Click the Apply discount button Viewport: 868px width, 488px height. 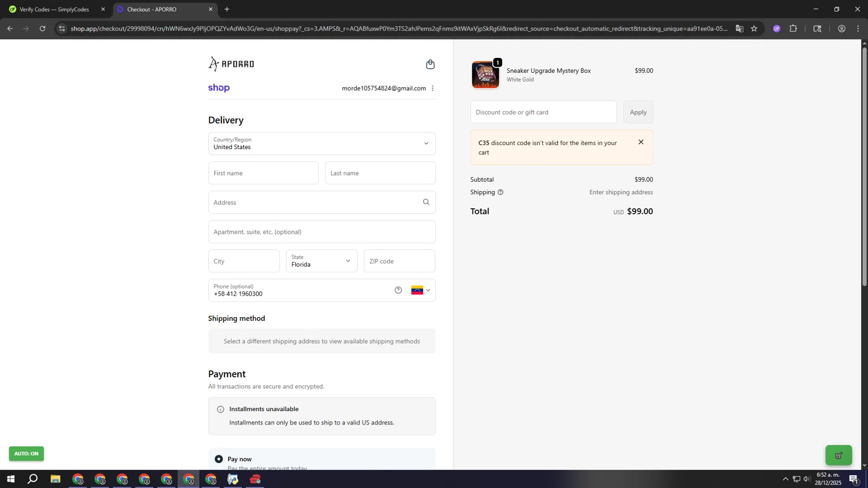[x=638, y=112]
